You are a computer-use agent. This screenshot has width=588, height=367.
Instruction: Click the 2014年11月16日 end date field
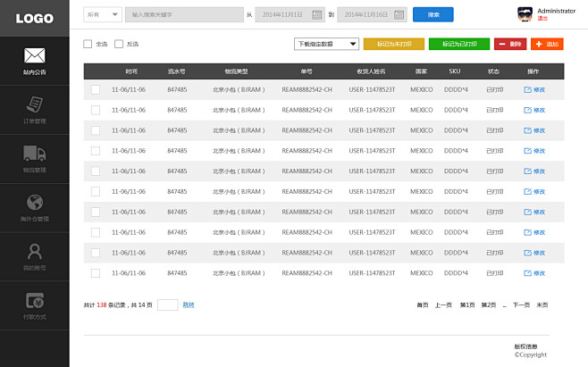click(372, 14)
